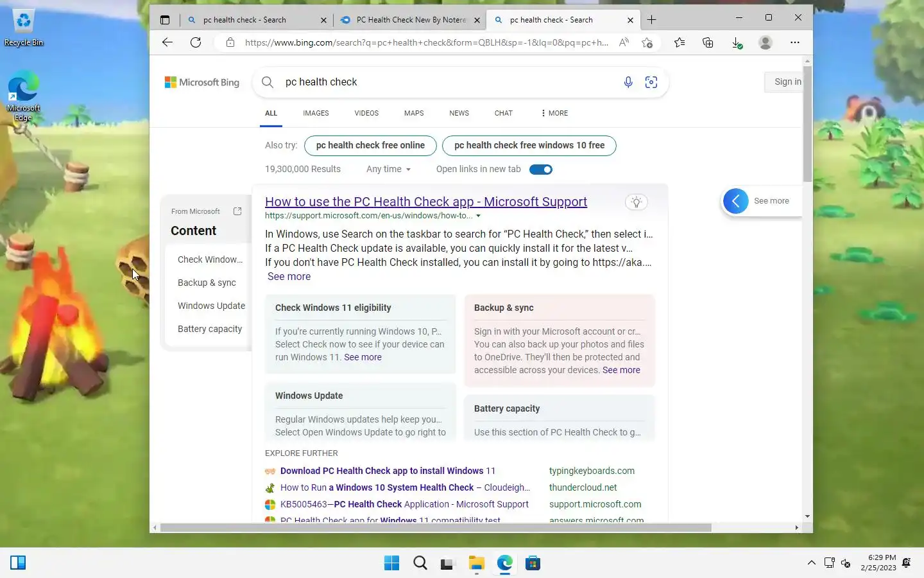
Task: Select Windows Update in the Content sidebar
Action: (x=211, y=306)
